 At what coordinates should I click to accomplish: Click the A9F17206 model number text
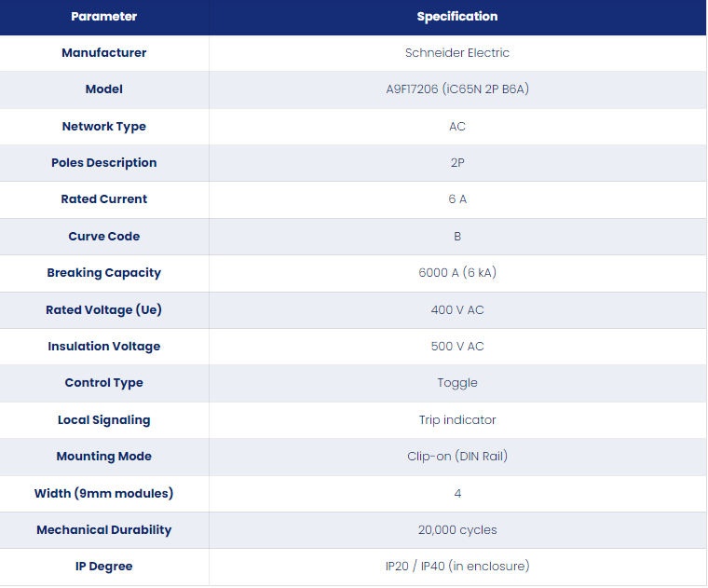point(413,89)
